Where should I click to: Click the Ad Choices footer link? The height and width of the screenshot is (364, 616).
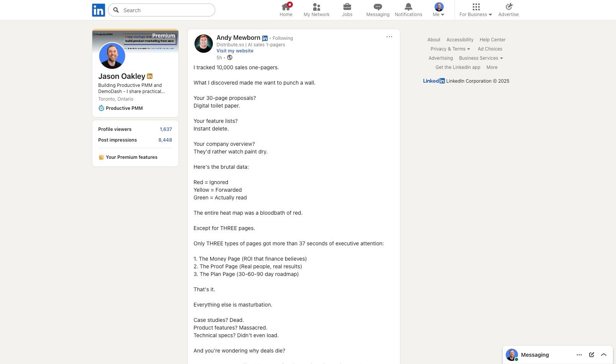point(490,49)
